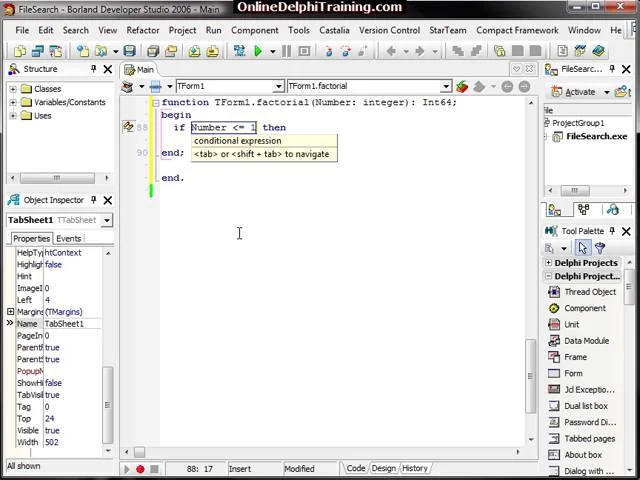
Task: Click the Tool Palette pointer arrow icon
Action: pos(582,248)
